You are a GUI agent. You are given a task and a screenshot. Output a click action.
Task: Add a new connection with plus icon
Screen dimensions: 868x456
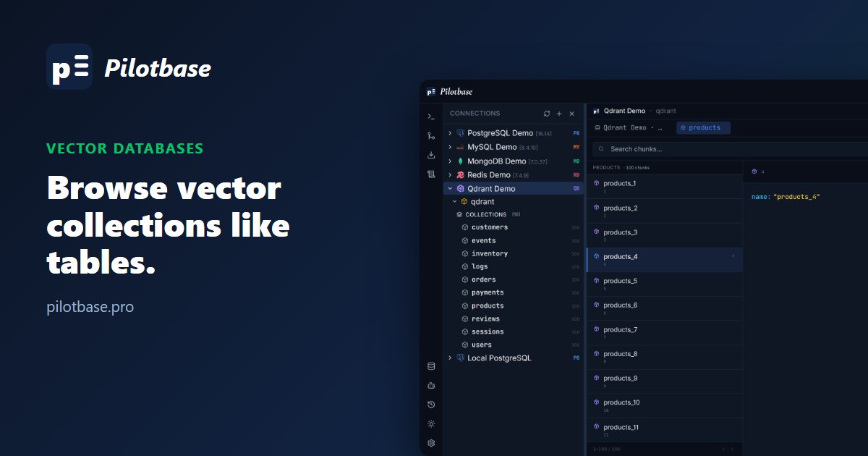coord(559,114)
